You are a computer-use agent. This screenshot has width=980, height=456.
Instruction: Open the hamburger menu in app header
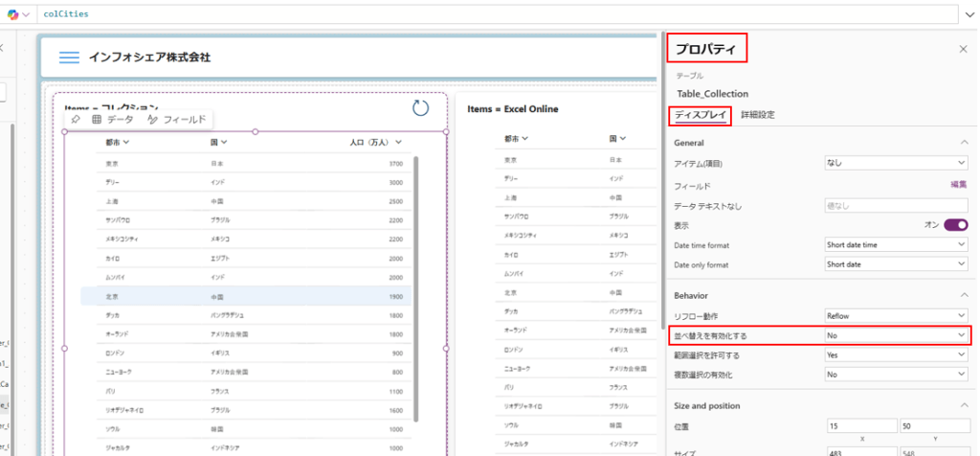[69, 57]
